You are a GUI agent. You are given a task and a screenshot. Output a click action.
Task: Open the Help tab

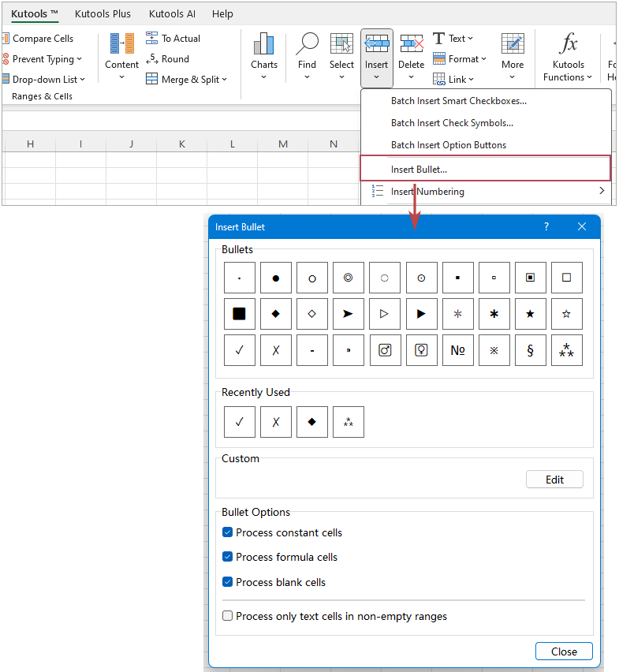pyautogui.click(x=222, y=13)
